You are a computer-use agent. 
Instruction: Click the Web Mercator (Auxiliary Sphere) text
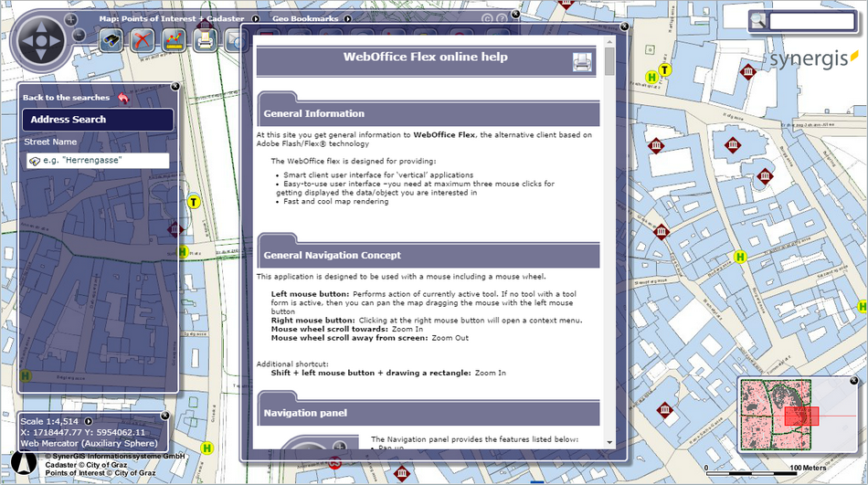90,444
